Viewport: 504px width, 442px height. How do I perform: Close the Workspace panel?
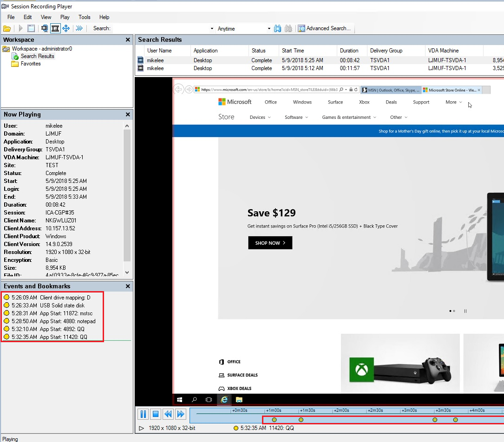pos(128,39)
